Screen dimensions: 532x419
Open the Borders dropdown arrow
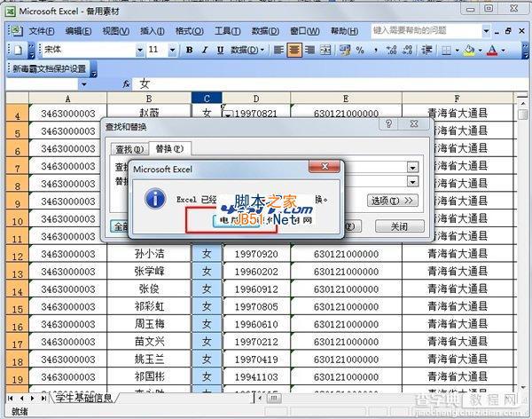click(x=457, y=51)
